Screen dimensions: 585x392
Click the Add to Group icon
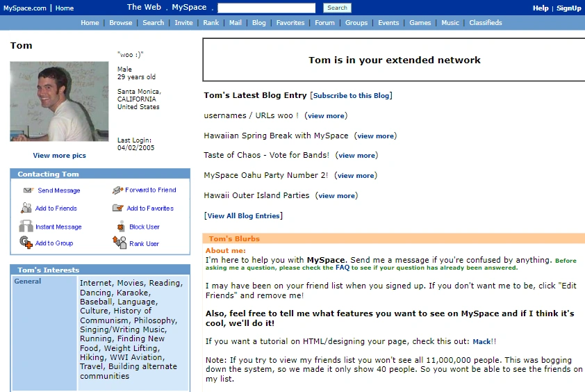(x=26, y=243)
